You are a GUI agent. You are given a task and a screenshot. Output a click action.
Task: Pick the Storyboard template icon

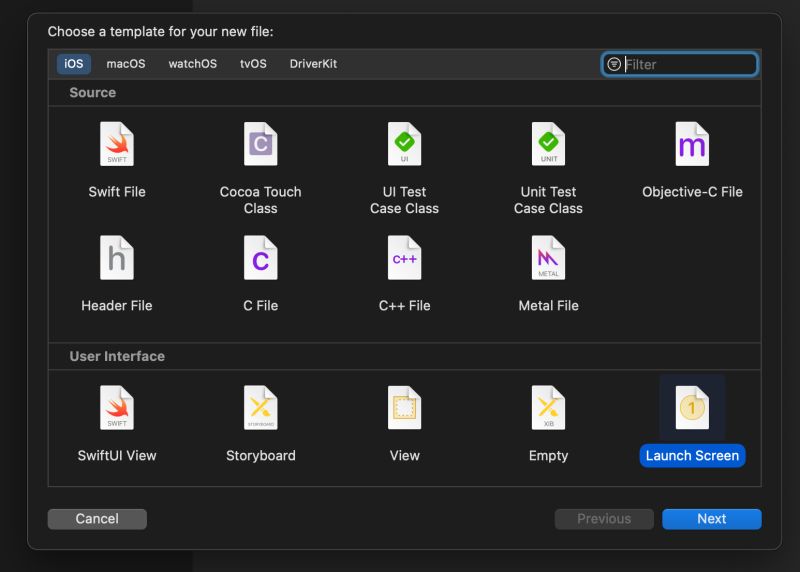point(261,408)
